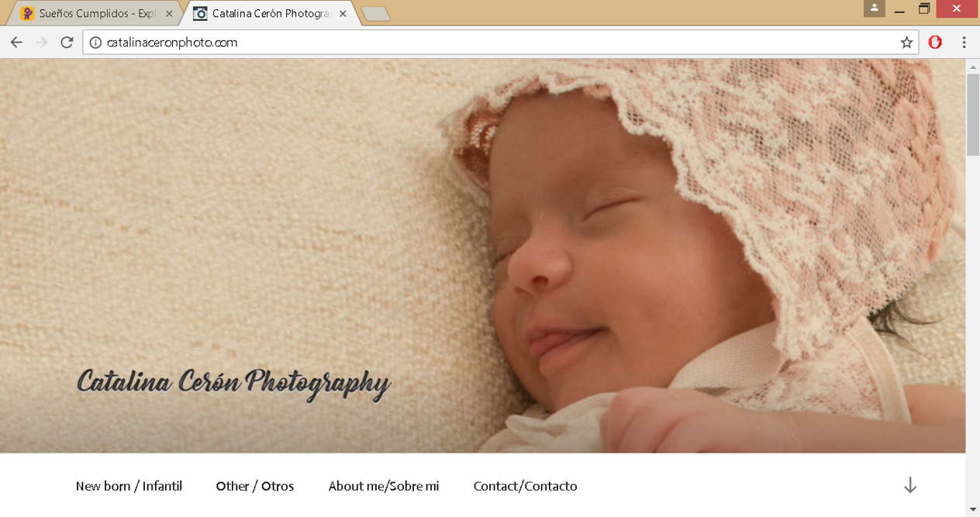Image resolution: width=980 pixels, height=517 pixels.
Task: Close the Catalina Cerón Photography tab
Action: click(343, 14)
